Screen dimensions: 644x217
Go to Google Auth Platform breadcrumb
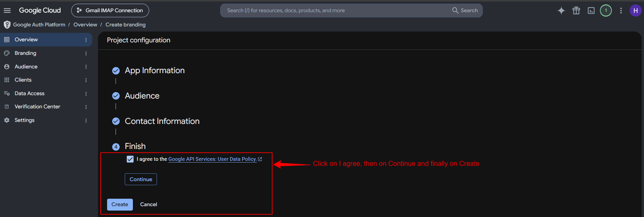(x=39, y=25)
